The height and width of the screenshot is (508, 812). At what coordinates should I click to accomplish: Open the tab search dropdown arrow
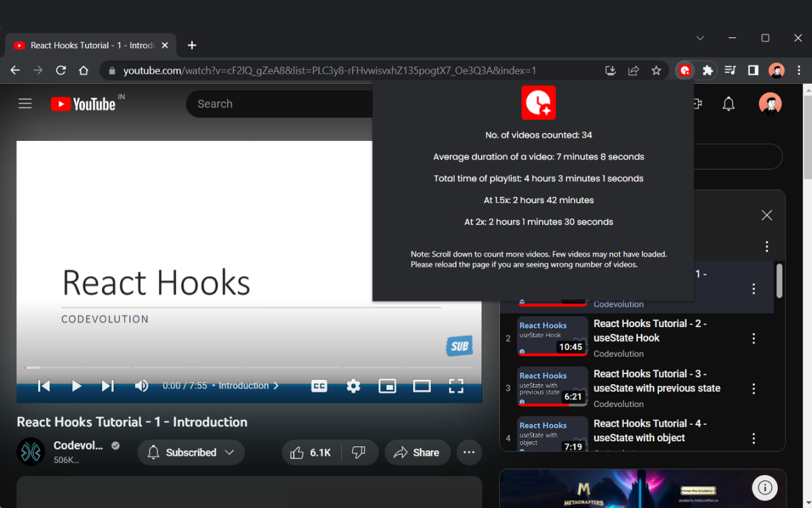700,38
